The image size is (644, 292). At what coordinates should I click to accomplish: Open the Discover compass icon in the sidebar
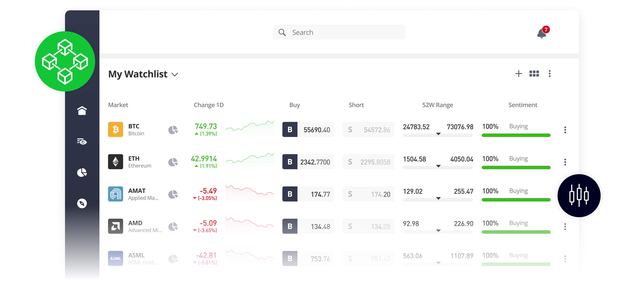click(x=82, y=203)
